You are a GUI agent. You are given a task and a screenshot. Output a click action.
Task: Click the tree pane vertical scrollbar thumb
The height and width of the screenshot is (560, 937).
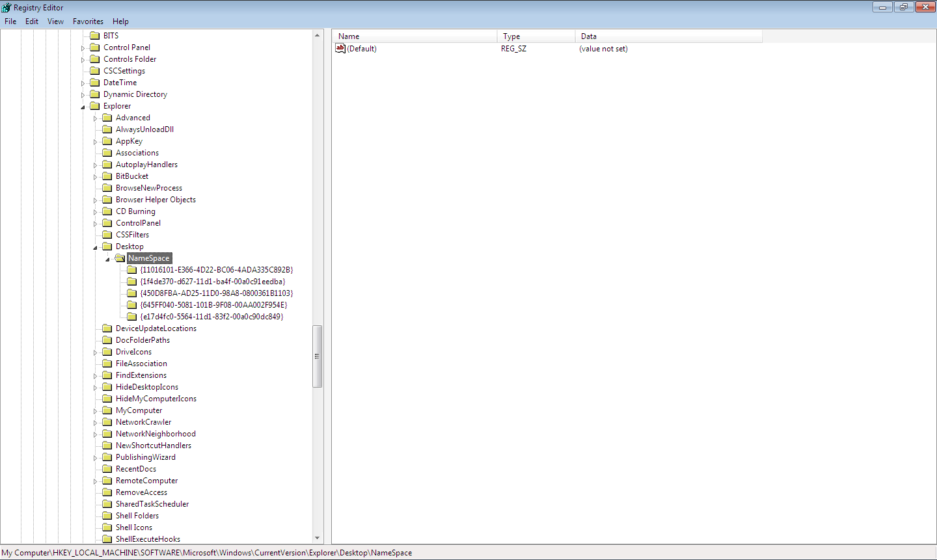tap(318, 356)
